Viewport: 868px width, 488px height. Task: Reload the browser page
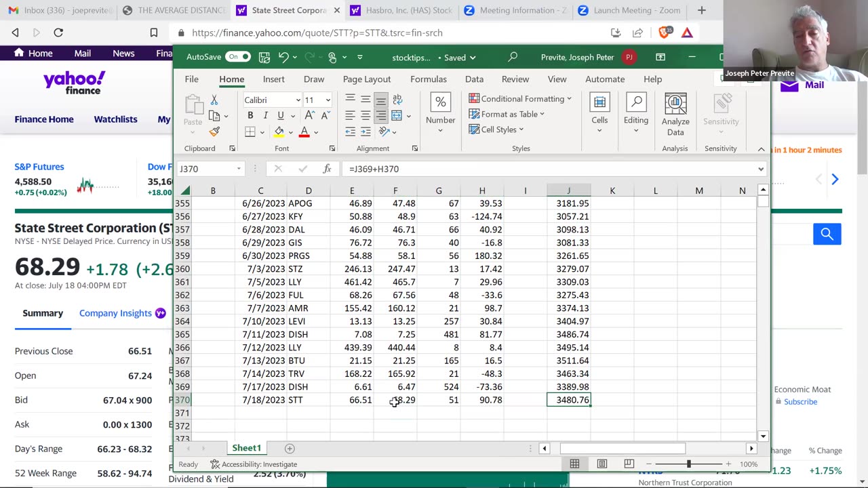[58, 33]
